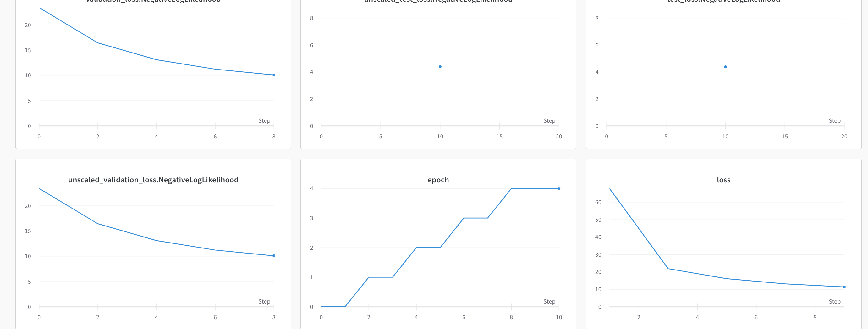Click the Step axis label in epoch chart

tap(549, 301)
